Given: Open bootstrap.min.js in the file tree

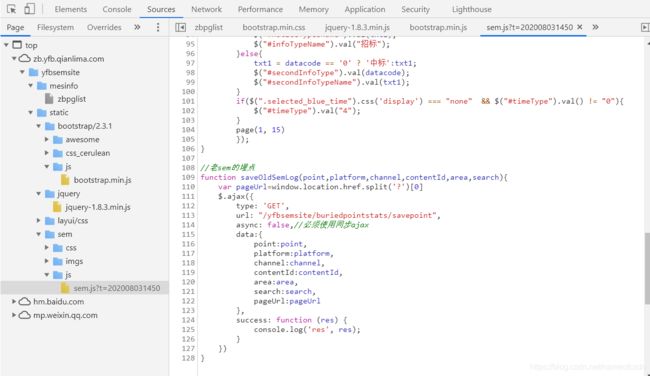Looking at the screenshot, I should click(x=102, y=180).
